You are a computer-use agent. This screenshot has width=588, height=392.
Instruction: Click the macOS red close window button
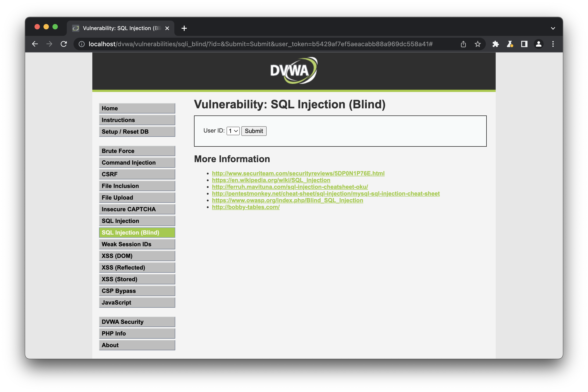(37, 27)
